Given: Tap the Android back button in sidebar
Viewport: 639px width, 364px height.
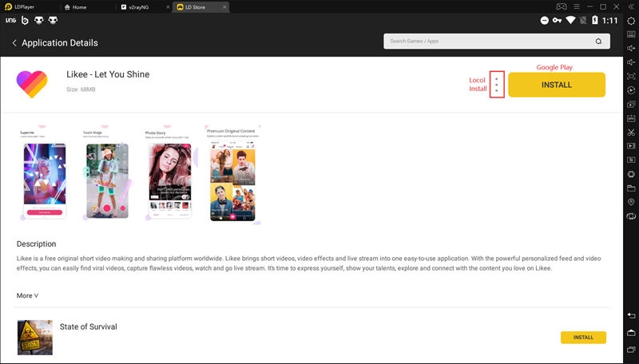Looking at the screenshot, I should pos(631,315).
